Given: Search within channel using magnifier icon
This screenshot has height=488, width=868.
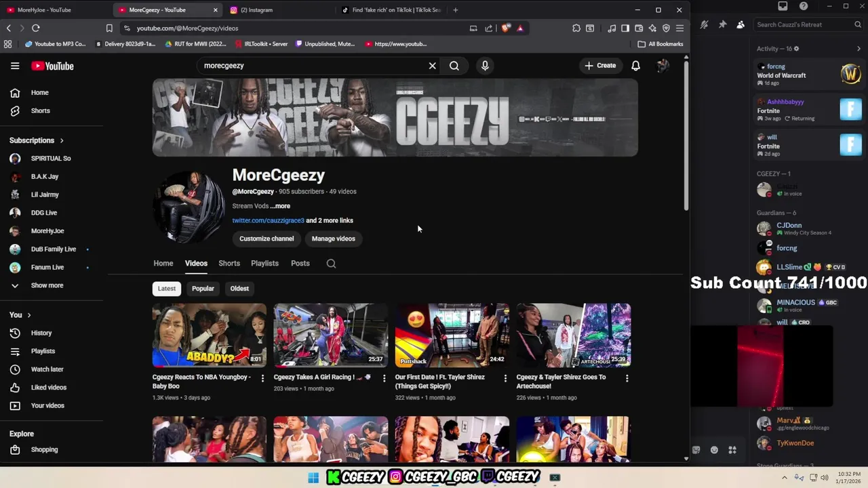Looking at the screenshot, I should point(331,264).
